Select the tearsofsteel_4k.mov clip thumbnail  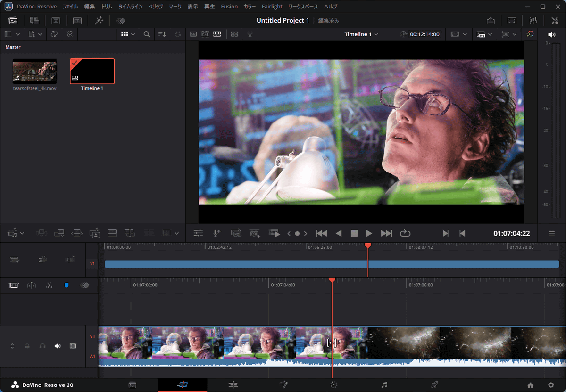[34, 71]
